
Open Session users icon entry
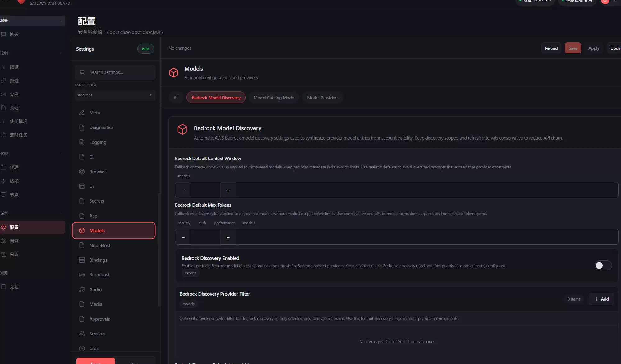tap(82, 334)
